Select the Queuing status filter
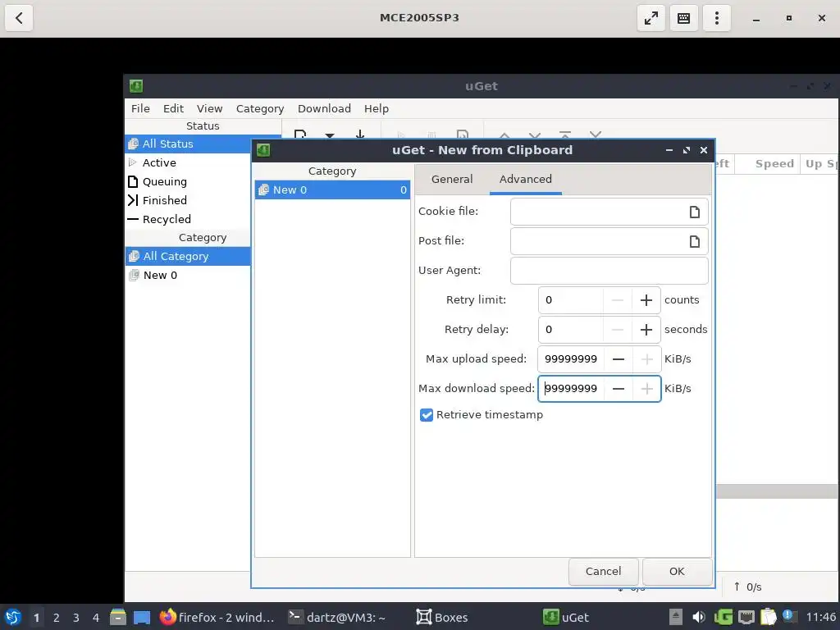Image resolution: width=840 pixels, height=630 pixels. pos(188,181)
